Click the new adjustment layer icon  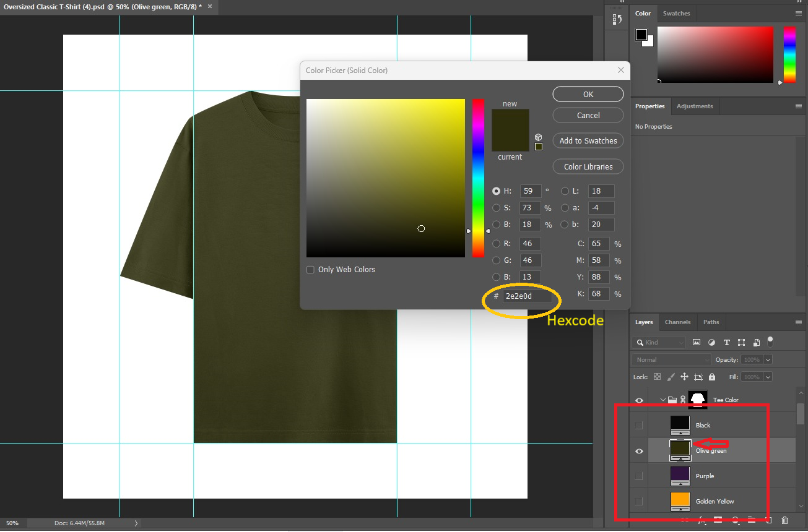pos(735,521)
